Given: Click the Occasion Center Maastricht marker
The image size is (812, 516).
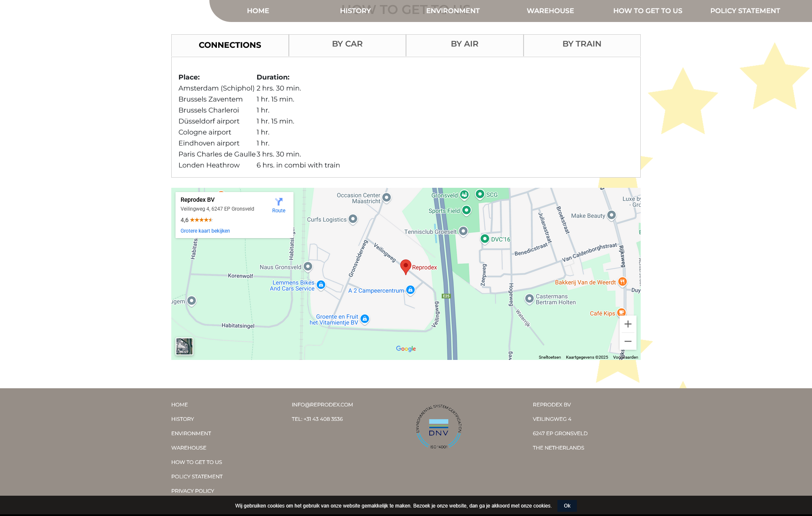Looking at the screenshot, I should pyautogui.click(x=387, y=198).
